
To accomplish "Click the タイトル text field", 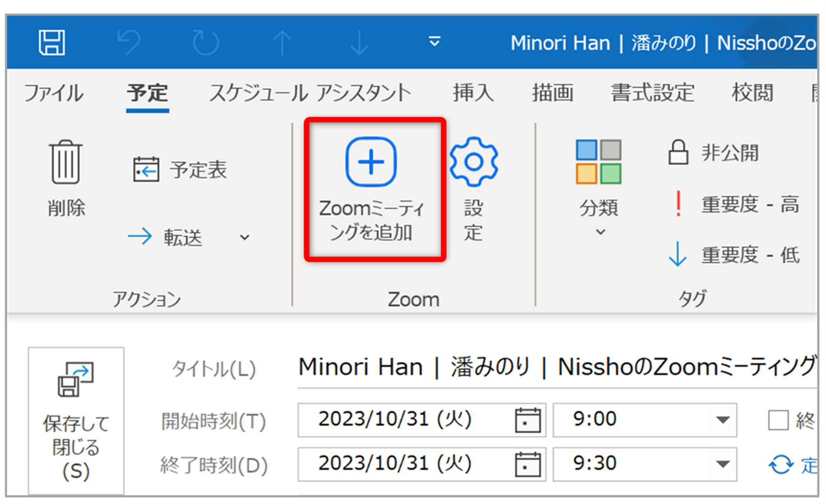I will 557,368.
